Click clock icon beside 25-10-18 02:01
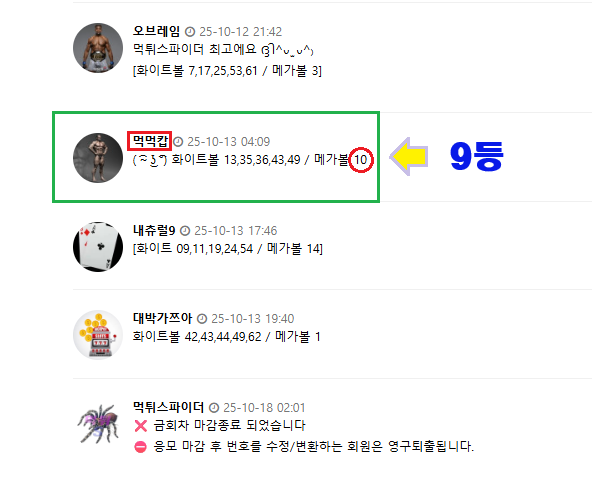This screenshot has width=592, height=485. 214,408
